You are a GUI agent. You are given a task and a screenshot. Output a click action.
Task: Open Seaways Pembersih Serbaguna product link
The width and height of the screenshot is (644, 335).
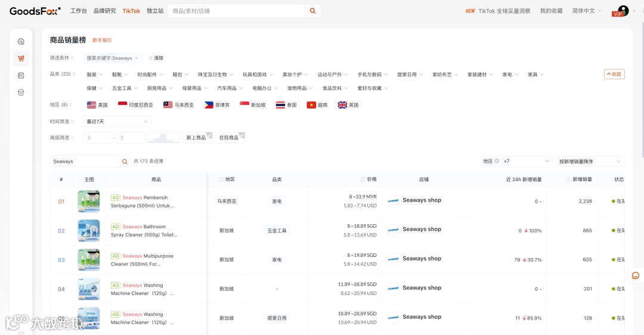point(142,201)
